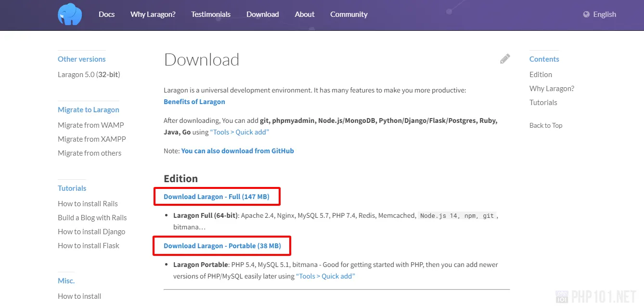
Task: Click How to install Django link
Action: coord(91,231)
